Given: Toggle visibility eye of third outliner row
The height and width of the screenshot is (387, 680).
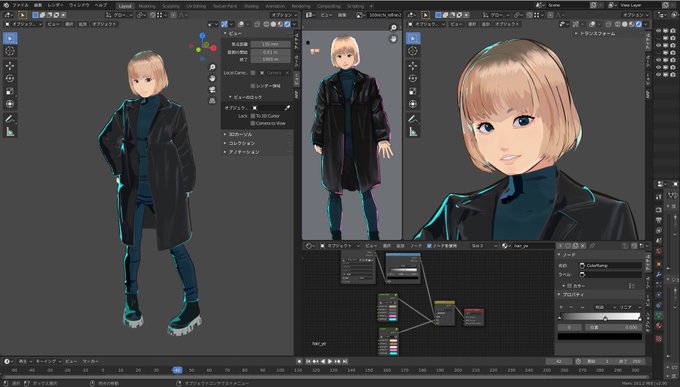Looking at the screenshot, I should click(x=659, y=45).
